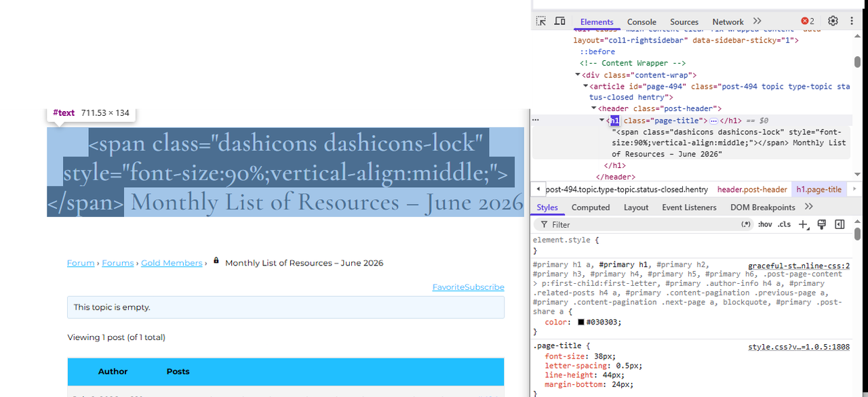Image resolution: width=868 pixels, height=397 pixels.
Task: Activate the inspect element picker icon
Action: [541, 22]
